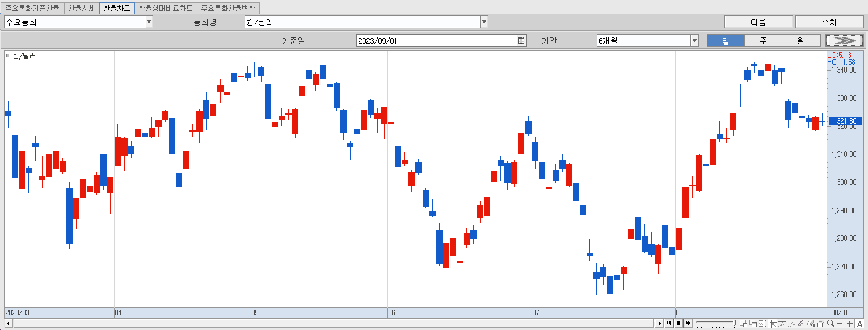Click the double-arrow expand button
Screen dimensions: 868x330
[x=844, y=41]
